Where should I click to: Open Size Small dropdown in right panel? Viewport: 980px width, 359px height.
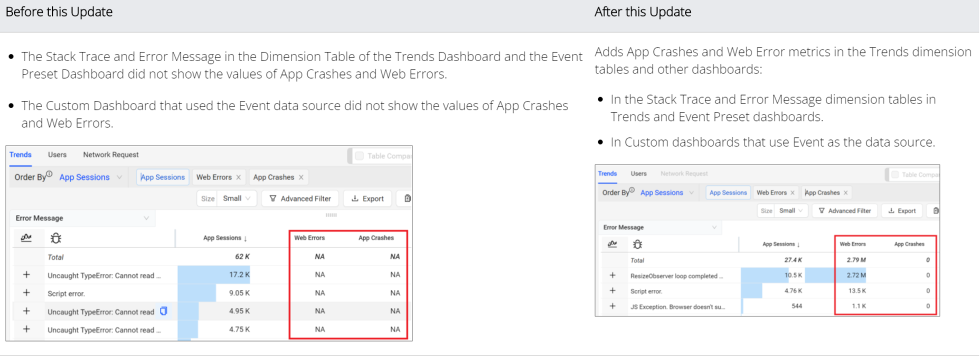coord(790,211)
